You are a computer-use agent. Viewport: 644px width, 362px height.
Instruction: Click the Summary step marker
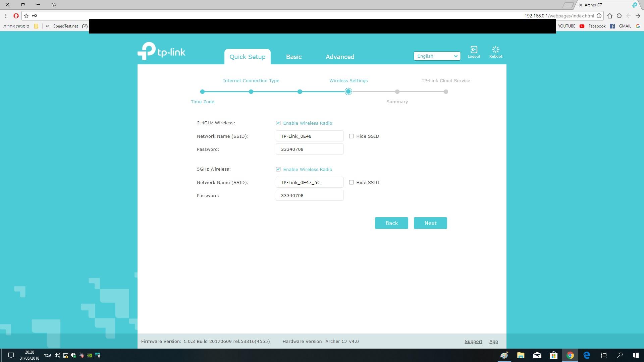[x=397, y=92]
